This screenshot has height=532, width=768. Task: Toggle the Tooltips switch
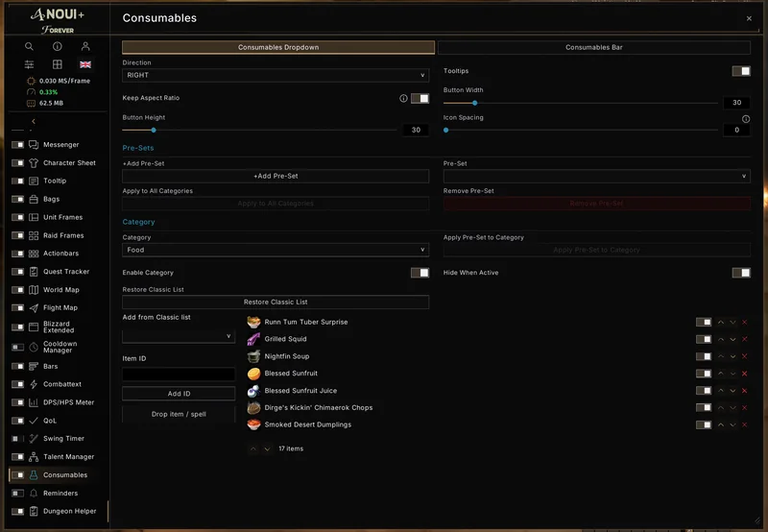coord(741,71)
